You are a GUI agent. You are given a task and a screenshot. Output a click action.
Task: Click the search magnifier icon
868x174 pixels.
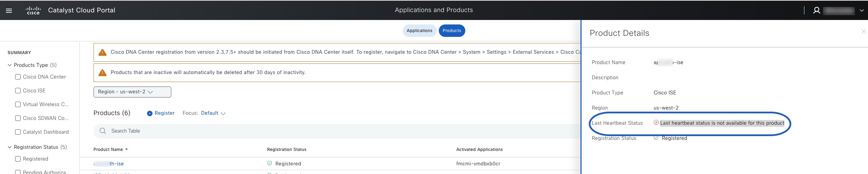point(102,131)
